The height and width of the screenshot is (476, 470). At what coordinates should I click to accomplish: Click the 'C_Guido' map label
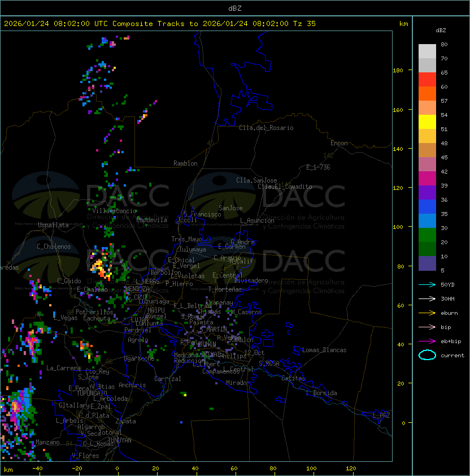69,281
